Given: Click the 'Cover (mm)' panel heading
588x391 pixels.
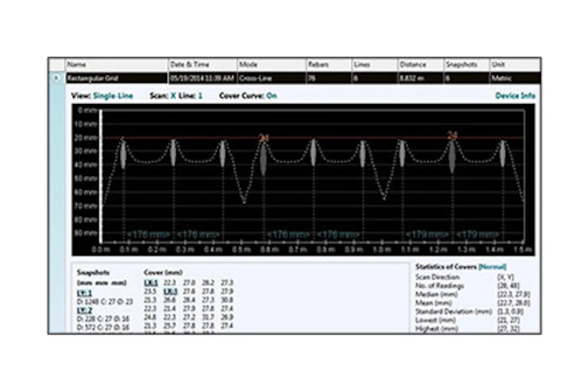Looking at the screenshot, I should (163, 272).
